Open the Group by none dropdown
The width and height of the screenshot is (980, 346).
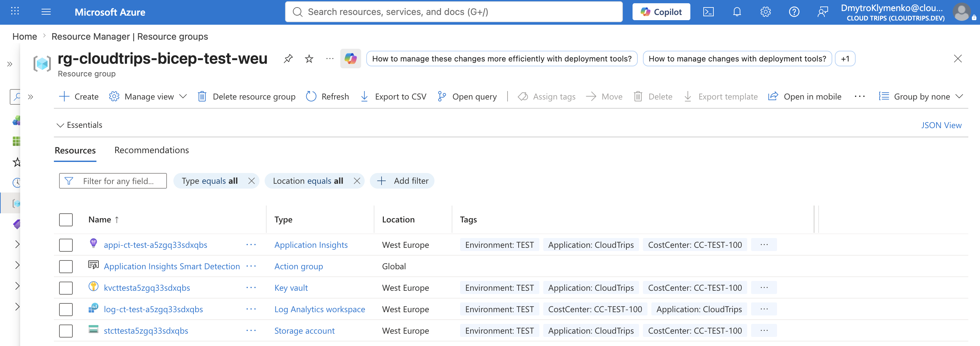click(x=921, y=97)
